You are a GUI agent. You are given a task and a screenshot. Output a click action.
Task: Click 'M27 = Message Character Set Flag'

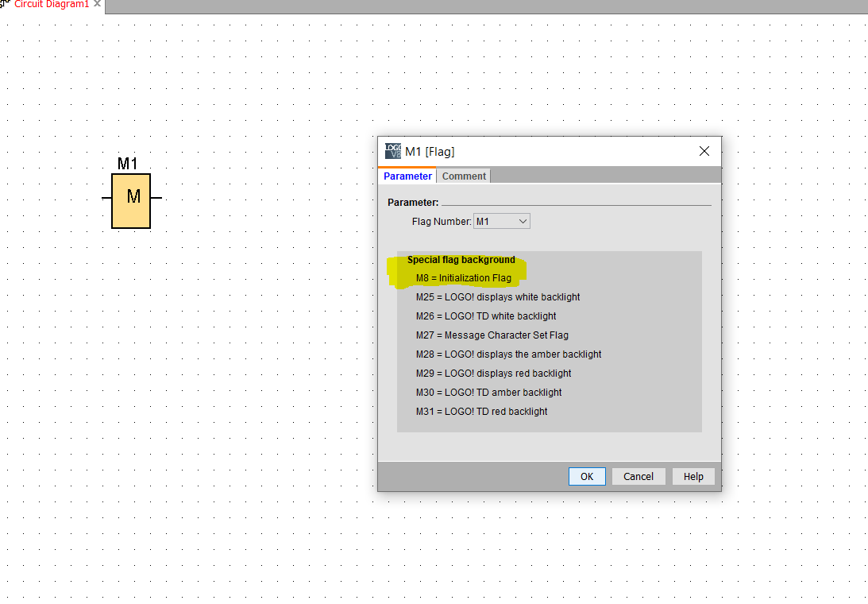492,335
